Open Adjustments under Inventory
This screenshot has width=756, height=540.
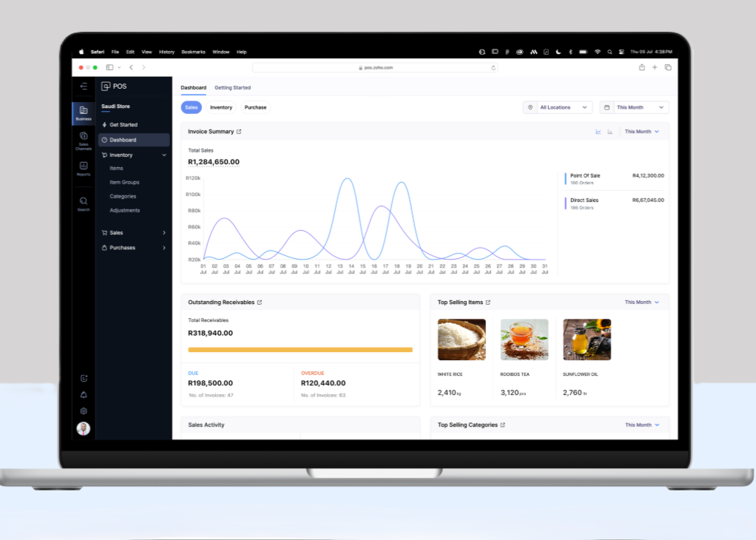[x=125, y=210]
